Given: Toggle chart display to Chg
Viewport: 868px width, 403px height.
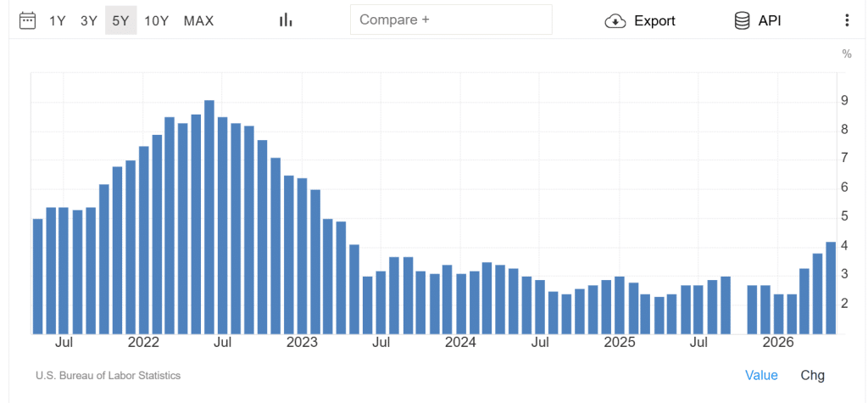Looking at the screenshot, I should 813,375.
